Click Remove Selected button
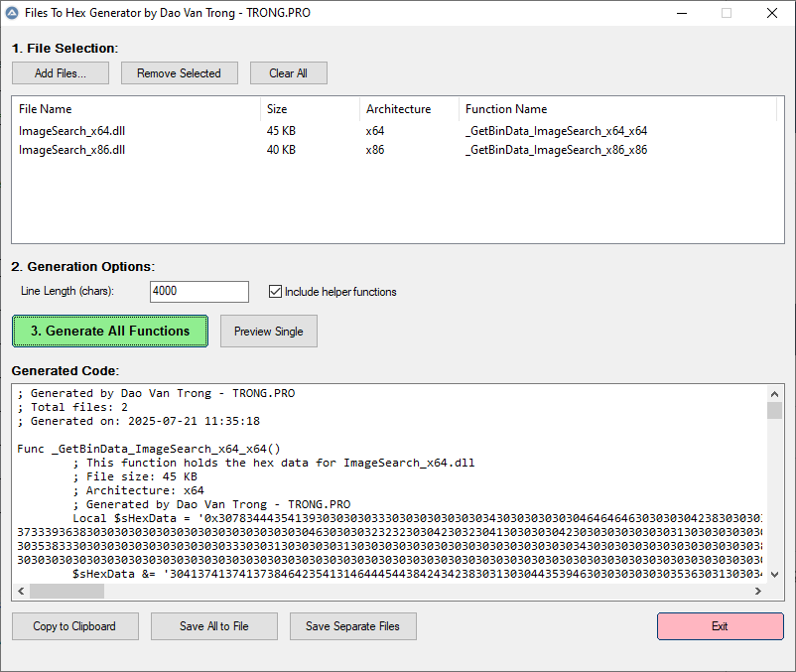The height and width of the screenshot is (672, 796). pos(180,73)
